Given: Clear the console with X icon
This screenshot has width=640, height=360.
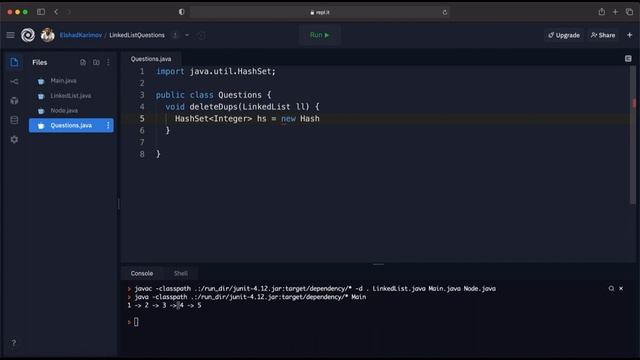Looking at the screenshot, I should [x=621, y=289].
